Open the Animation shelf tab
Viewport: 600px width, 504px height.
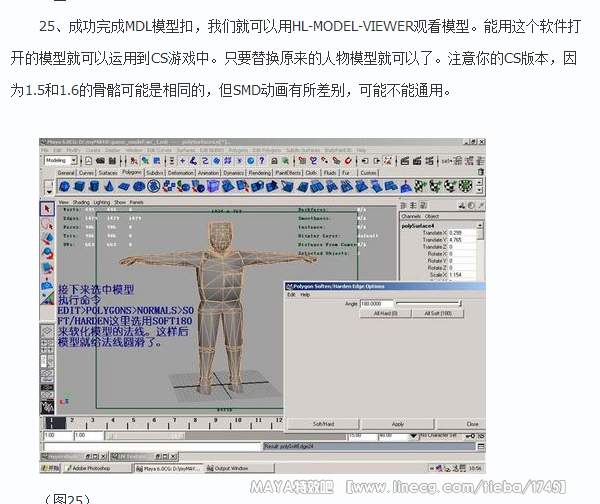pyautogui.click(x=208, y=173)
